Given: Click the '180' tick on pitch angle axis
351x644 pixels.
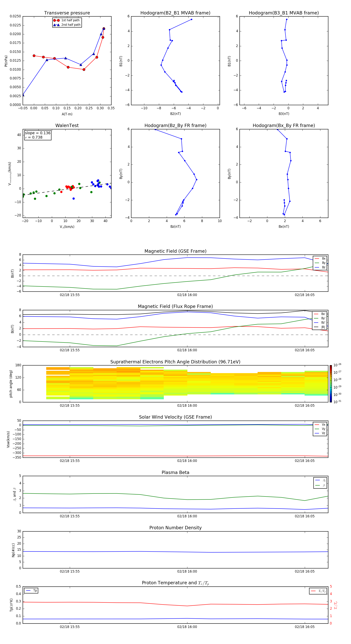Looking at the screenshot, I should pos(18,365).
